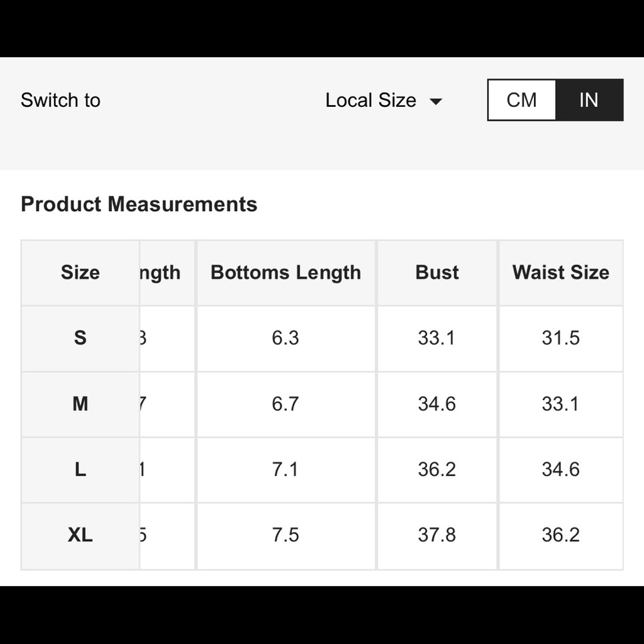
Task: Click bottoms length value 7.5 for XL
Action: tap(285, 535)
